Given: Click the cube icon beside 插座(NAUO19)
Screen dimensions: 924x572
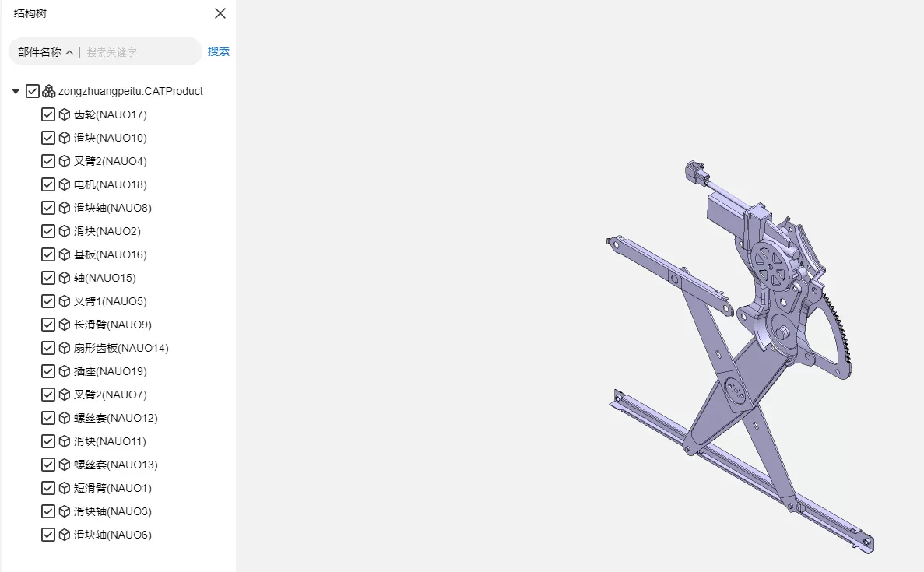Looking at the screenshot, I should click(x=65, y=371).
